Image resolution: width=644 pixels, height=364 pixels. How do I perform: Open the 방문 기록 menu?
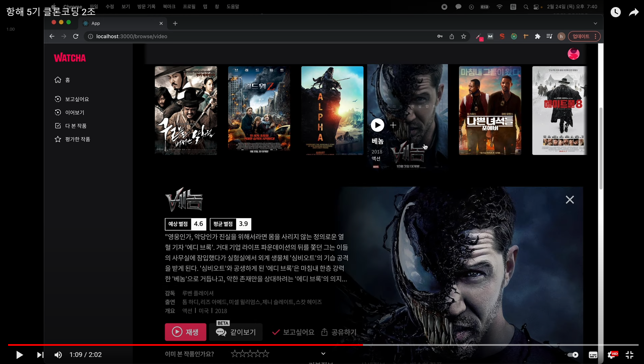(x=146, y=6)
